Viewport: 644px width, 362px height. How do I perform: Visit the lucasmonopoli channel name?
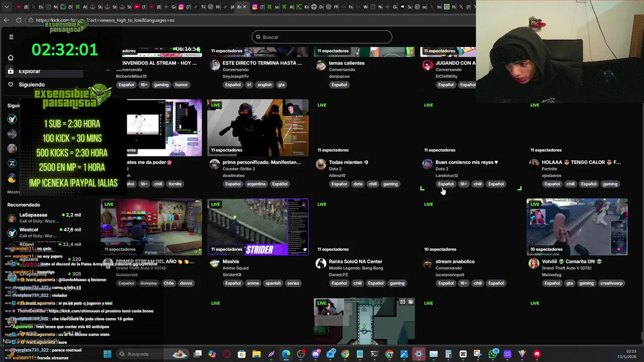[450, 275]
